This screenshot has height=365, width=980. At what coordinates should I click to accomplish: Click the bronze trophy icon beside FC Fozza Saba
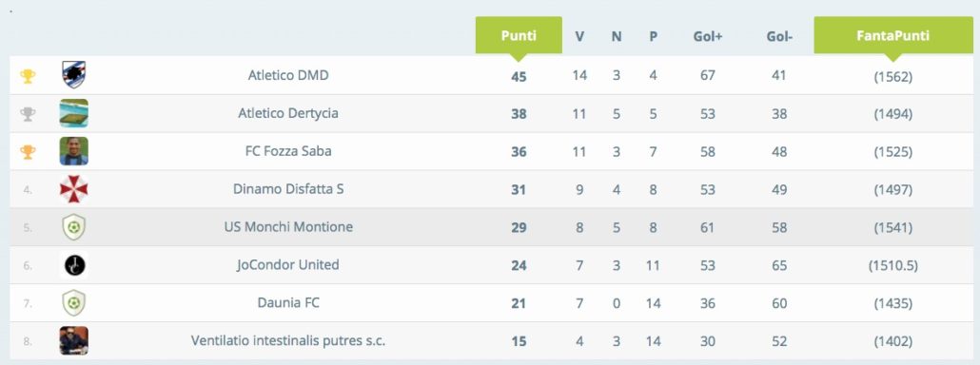pyautogui.click(x=28, y=152)
